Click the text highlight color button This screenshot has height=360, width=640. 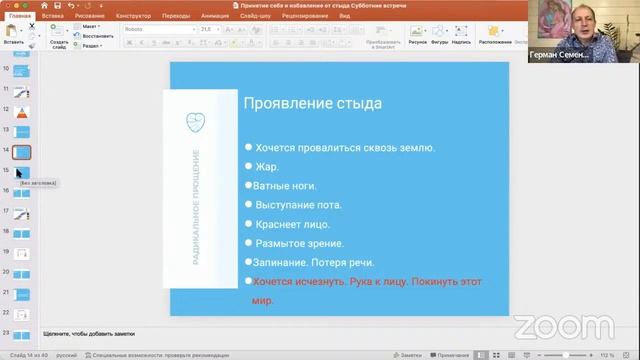pos(233,42)
